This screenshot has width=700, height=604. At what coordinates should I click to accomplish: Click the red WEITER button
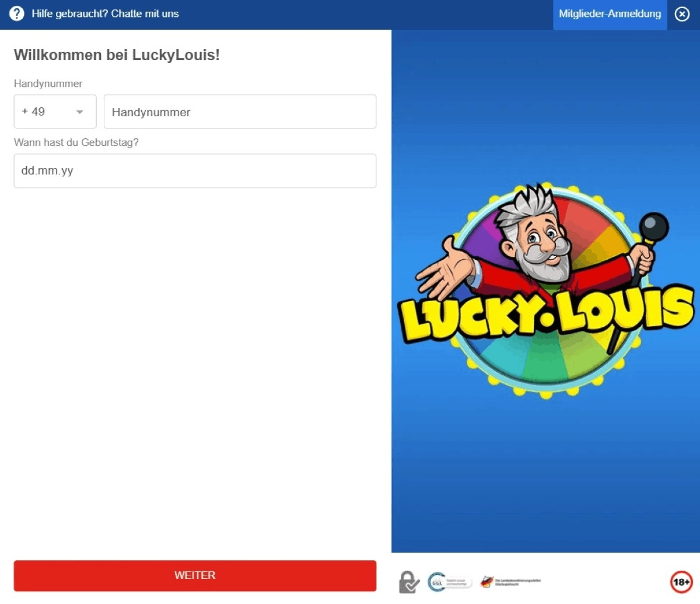coord(195,575)
